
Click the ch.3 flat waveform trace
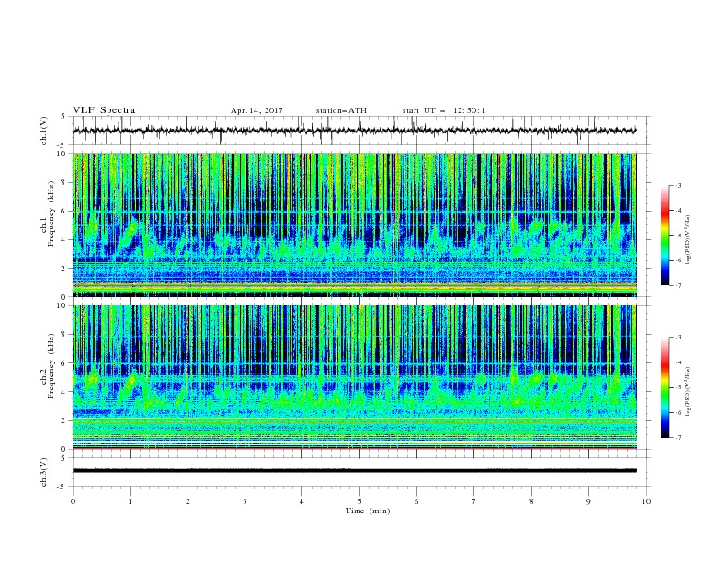tap(354, 471)
